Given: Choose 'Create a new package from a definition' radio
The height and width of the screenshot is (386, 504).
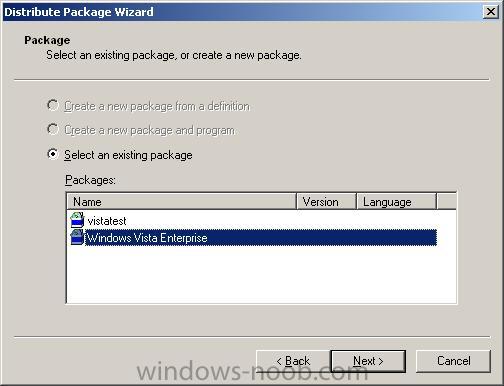Looking at the screenshot, I should click(53, 105).
